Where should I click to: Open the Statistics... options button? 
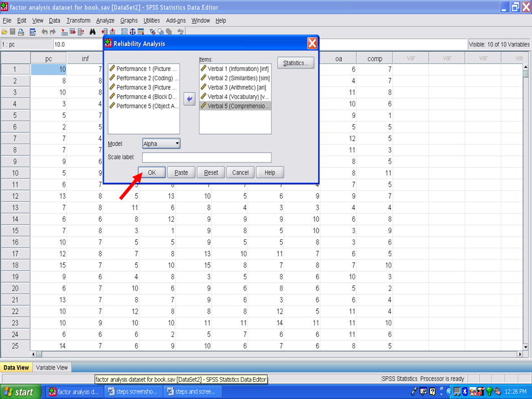pyautogui.click(x=296, y=63)
